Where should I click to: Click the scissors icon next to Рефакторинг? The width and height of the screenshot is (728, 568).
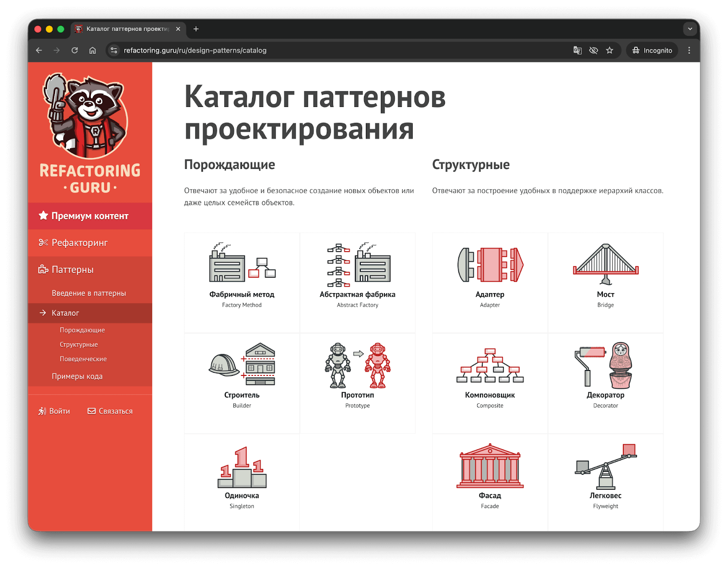tap(43, 243)
